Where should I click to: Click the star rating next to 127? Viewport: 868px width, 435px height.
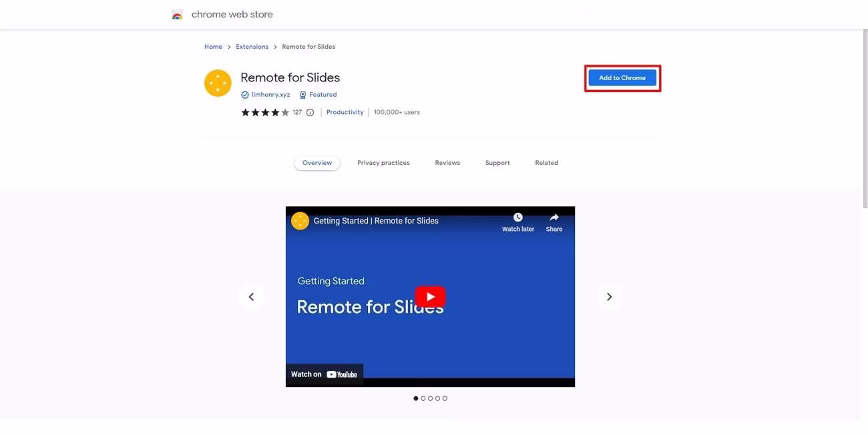coord(265,113)
